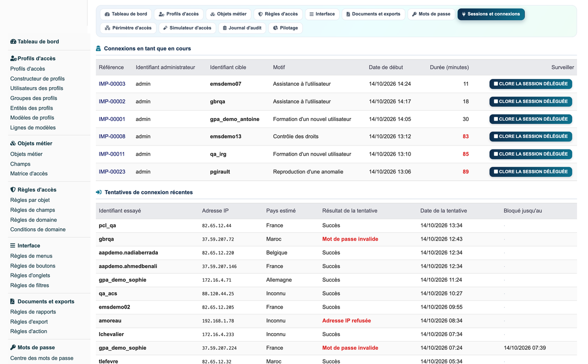Click the pie chart icon on the Pilotage tab
This screenshot has height=364, width=588.
pyautogui.click(x=276, y=28)
